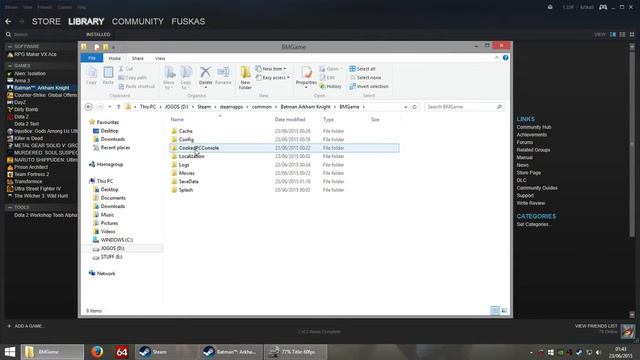Click Search BMGame input field
The width and height of the screenshot is (640, 360).
(464, 107)
